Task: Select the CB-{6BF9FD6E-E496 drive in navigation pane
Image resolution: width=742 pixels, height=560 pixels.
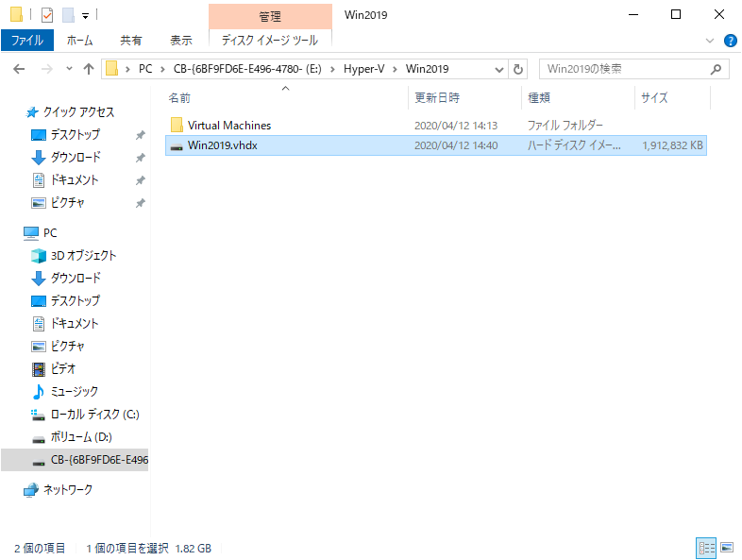Action: tap(75, 460)
